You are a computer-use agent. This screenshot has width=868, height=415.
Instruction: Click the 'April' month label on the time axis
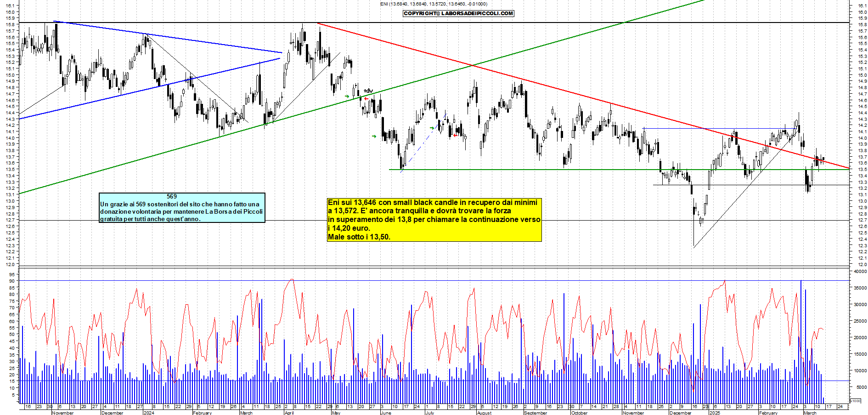pyautogui.click(x=289, y=413)
